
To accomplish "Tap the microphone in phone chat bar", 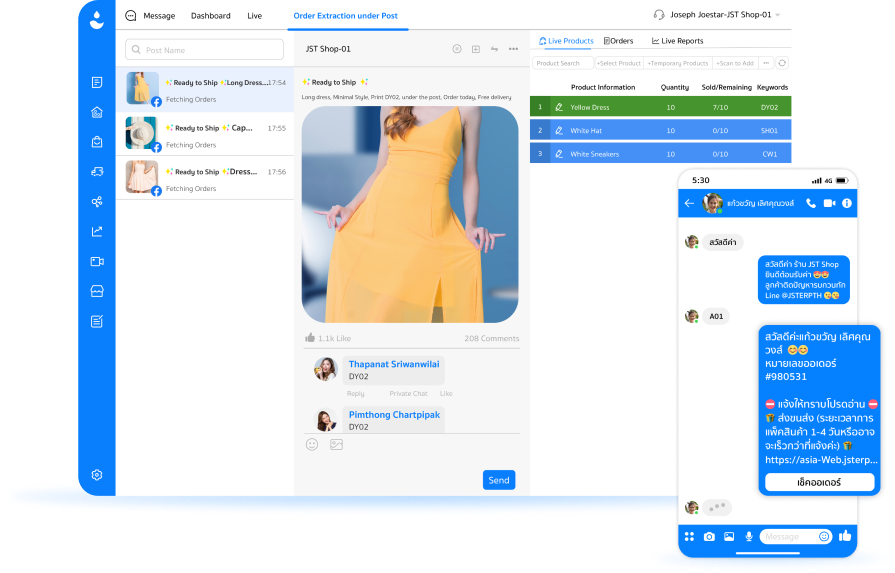I will (x=749, y=536).
